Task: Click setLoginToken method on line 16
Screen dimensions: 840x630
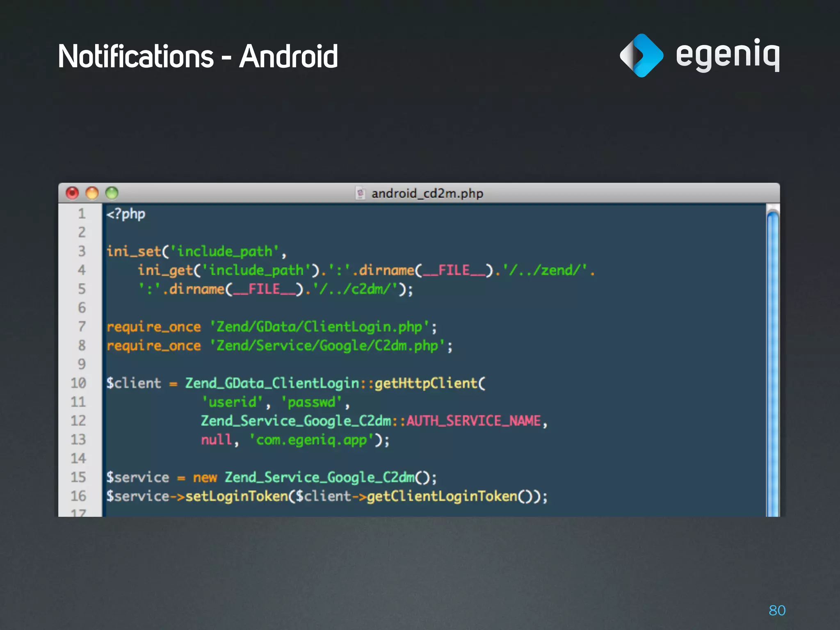Action: pyautogui.click(x=237, y=497)
